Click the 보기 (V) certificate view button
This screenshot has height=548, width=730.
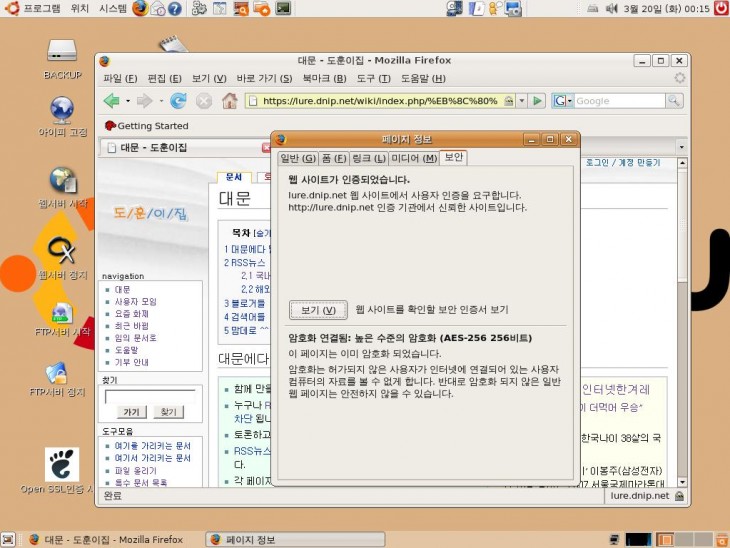click(318, 310)
